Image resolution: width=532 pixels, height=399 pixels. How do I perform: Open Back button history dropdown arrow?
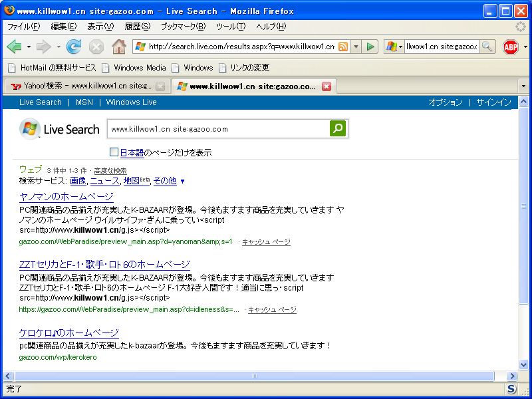(x=29, y=47)
